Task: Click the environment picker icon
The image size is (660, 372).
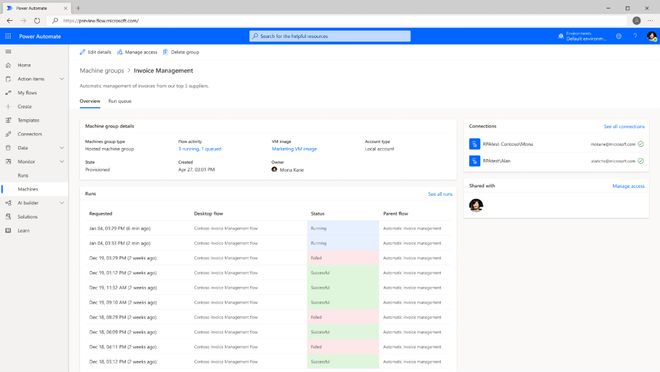Action: click(561, 36)
